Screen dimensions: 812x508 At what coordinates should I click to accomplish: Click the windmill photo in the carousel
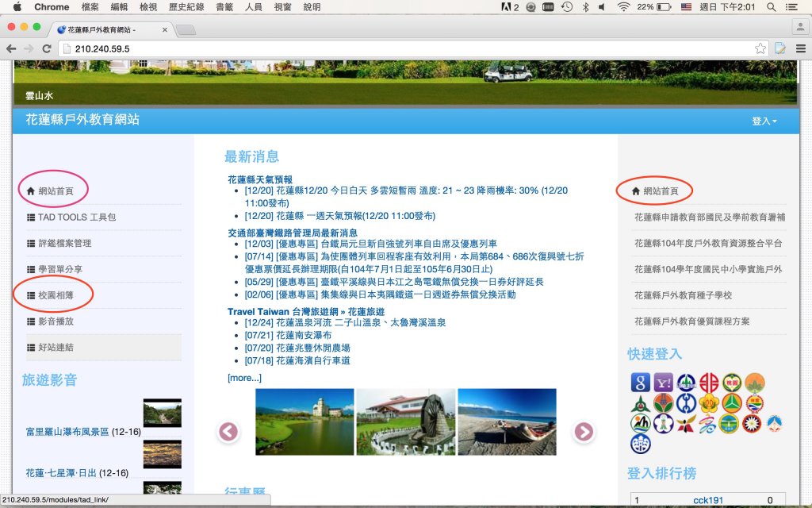(x=406, y=421)
